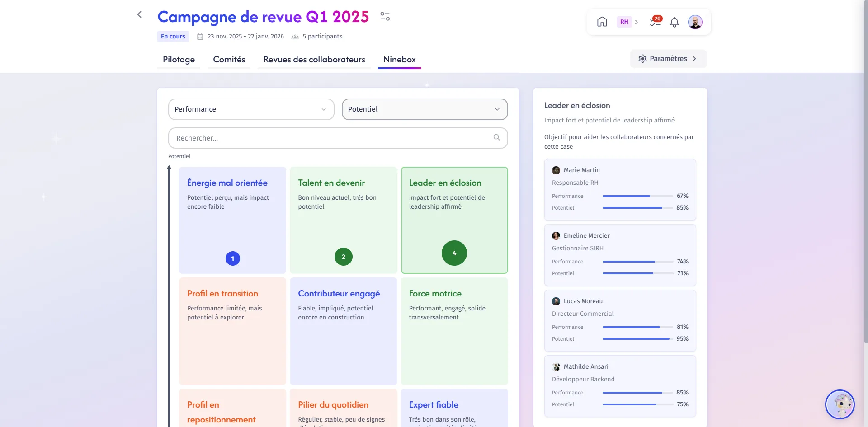Switch to the Pilotage tab
This screenshot has width=868, height=427.
179,60
